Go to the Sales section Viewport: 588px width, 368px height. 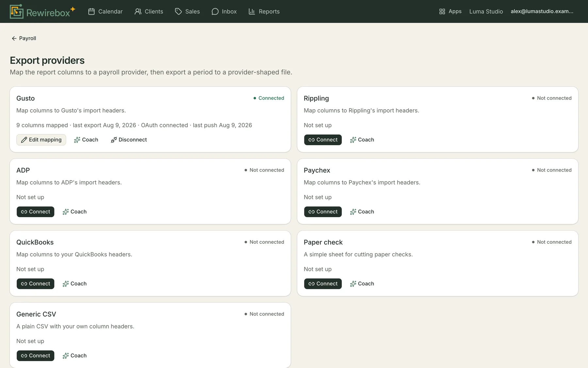[x=188, y=11]
